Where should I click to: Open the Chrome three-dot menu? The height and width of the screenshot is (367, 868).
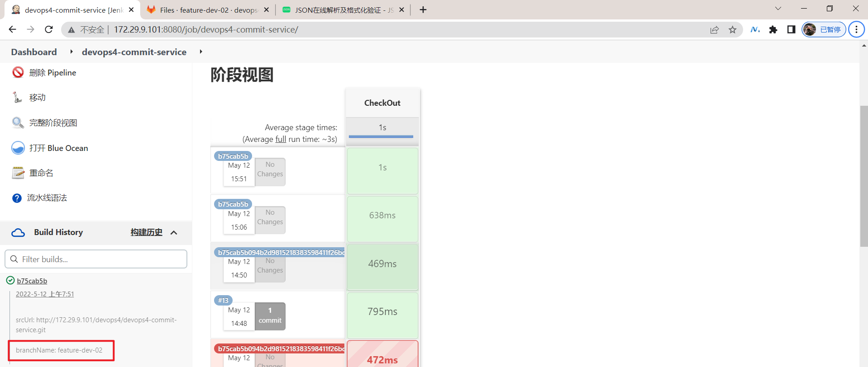(856, 29)
